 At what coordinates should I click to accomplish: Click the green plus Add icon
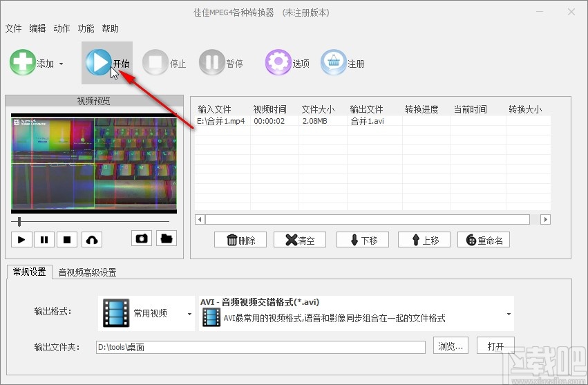click(23, 63)
